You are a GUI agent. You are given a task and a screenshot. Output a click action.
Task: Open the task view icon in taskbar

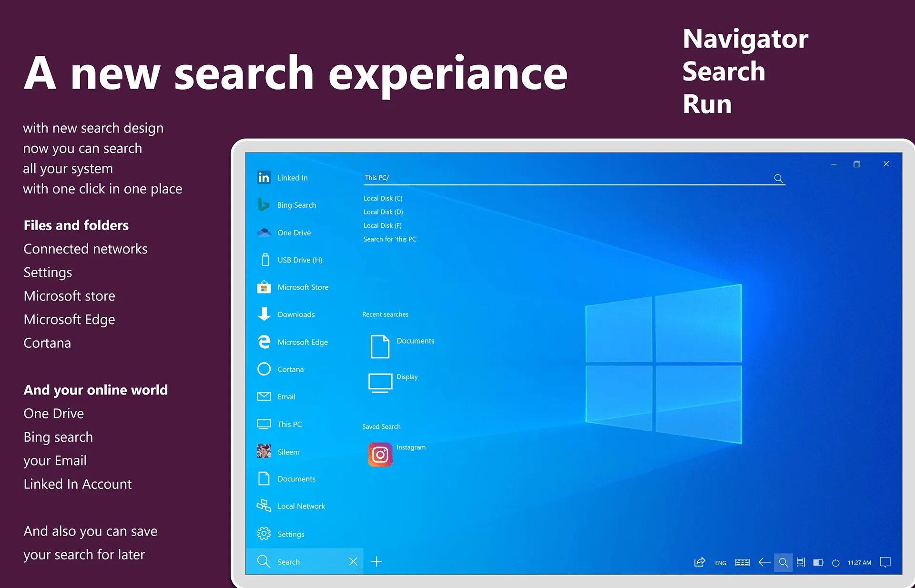pyautogui.click(x=801, y=562)
